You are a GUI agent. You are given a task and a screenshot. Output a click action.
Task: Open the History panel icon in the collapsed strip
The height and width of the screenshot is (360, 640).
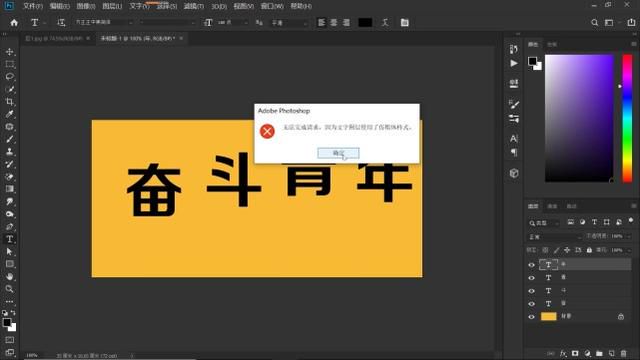click(514, 49)
